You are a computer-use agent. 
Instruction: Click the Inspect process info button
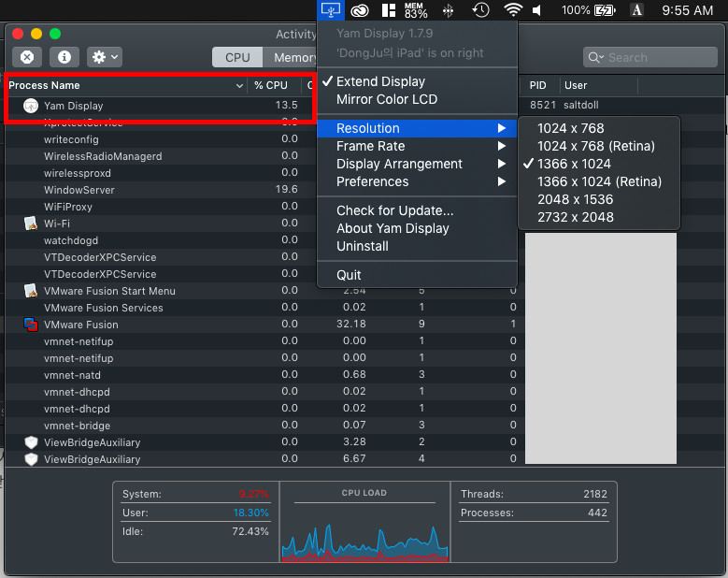pyautogui.click(x=64, y=57)
